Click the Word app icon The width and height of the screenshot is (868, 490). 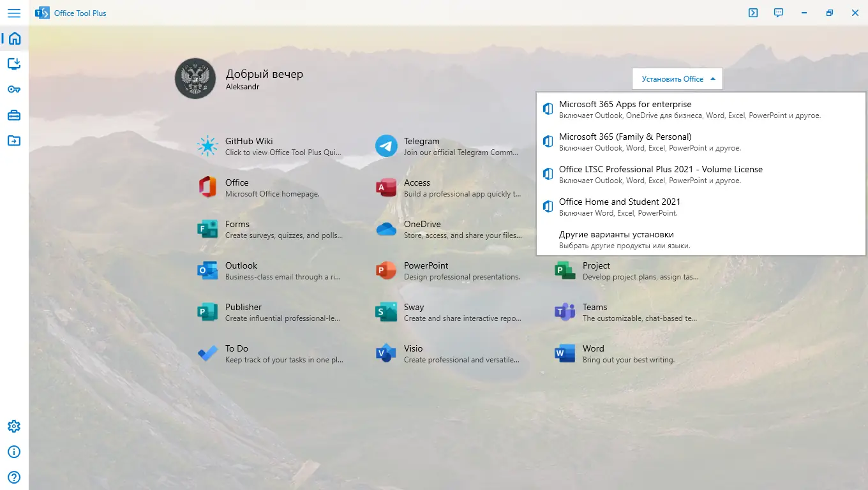pyautogui.click(x=565, y=353)
